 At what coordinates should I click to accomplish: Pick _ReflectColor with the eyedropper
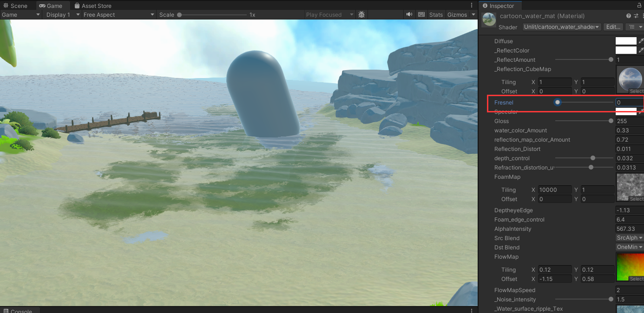pos(641,50)
